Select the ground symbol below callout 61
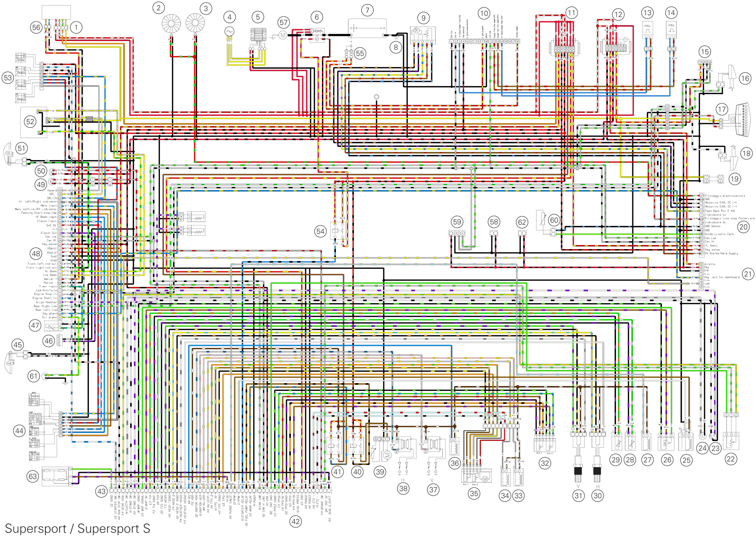 65,383
